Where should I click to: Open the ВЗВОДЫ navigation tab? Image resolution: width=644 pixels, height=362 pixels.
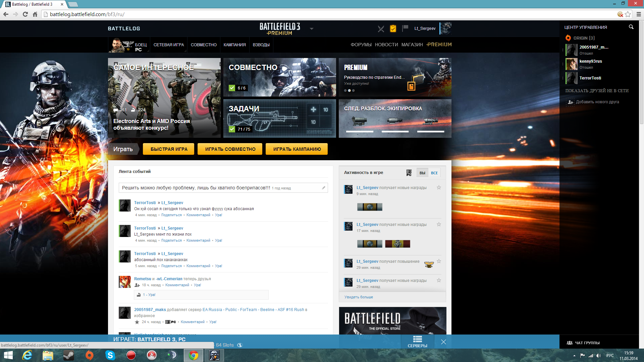pyautogui.click(x=261, y=45)
